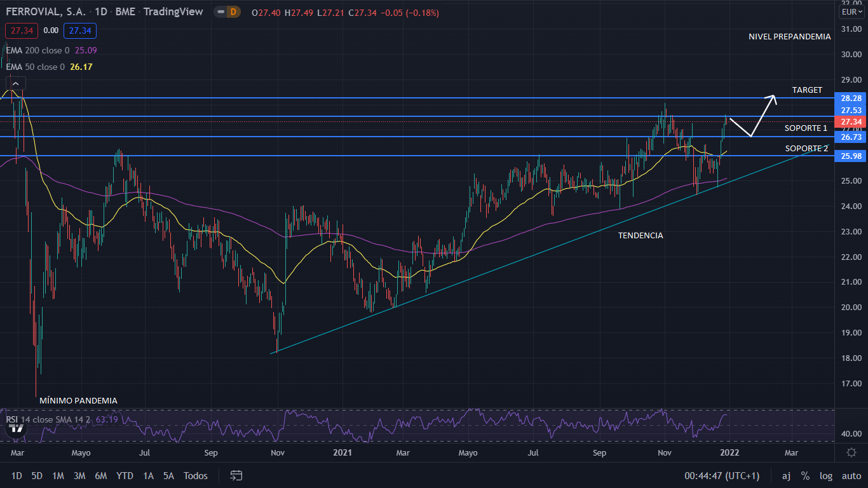868x488 pixels.
Task: Switch range to 6M
Action: coord(100,476)
